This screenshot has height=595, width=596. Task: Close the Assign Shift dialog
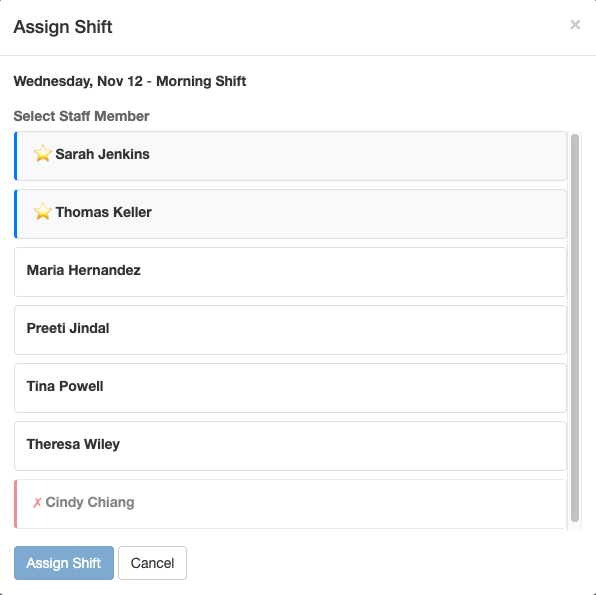[x=575, y=25]
